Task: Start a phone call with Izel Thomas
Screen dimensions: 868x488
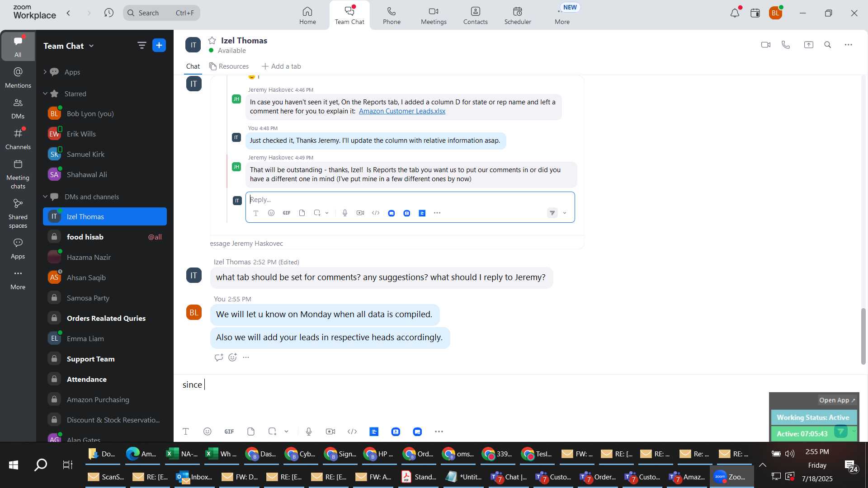Action: (x=786, y=45)
